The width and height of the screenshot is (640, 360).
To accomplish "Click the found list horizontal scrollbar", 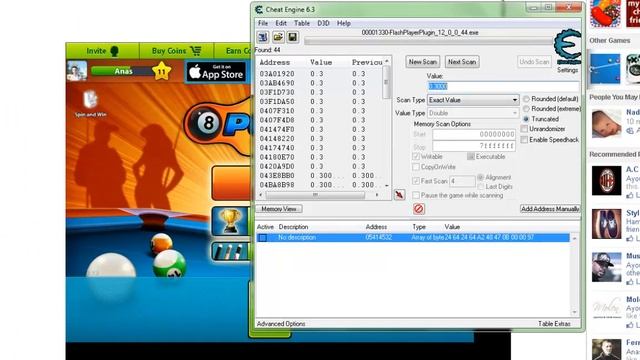I will pos(319,195).
